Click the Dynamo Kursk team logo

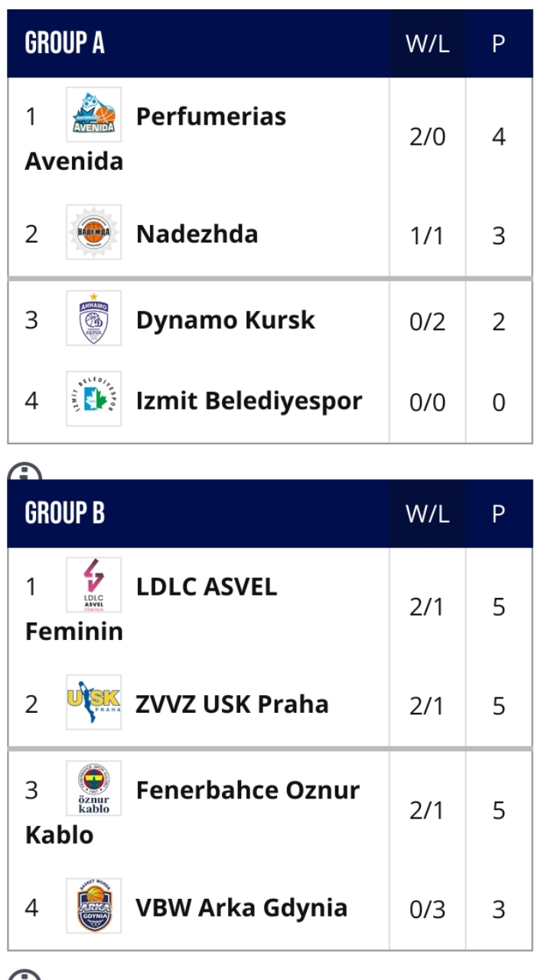pos(93,318)
